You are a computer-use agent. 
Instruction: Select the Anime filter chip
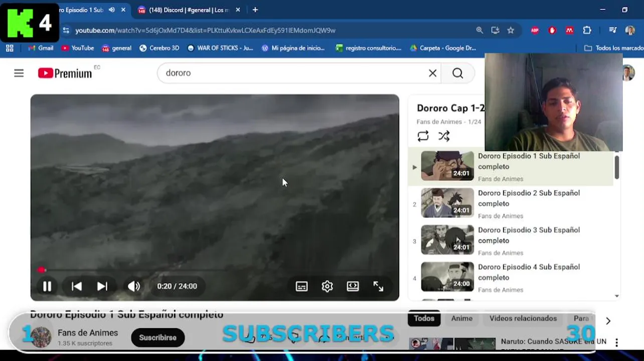[x=461, y=318]
